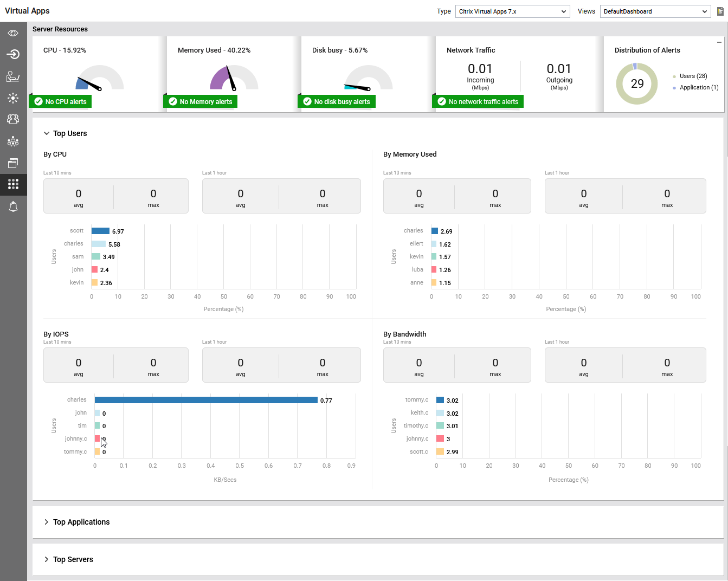The width and height of the screenshot is (728, 581).
Task: Open the stacked windows sidebar icon
Action: (13, 163)
